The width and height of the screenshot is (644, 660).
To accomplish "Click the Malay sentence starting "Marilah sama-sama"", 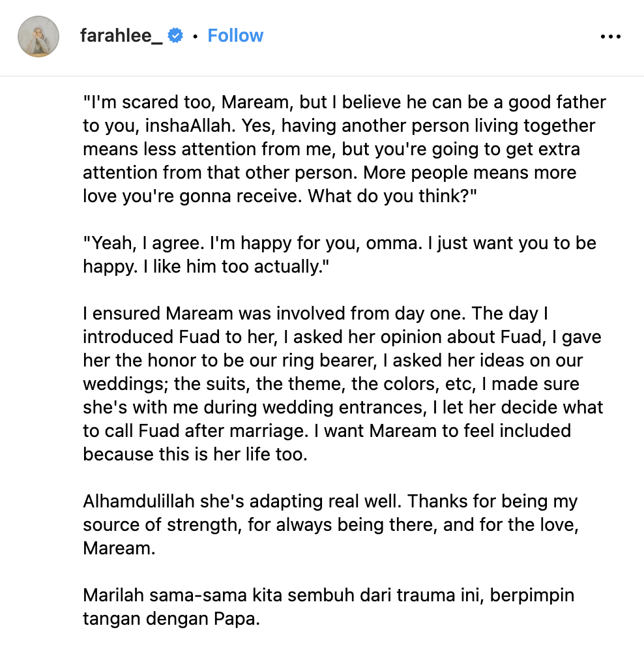I will [x=329, y=607].
